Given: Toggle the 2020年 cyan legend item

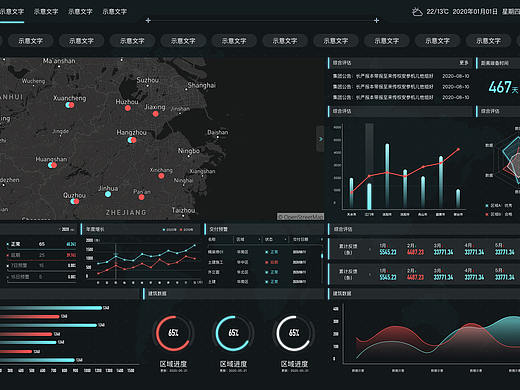Looking at the screenshot, I should coord(170,230).
